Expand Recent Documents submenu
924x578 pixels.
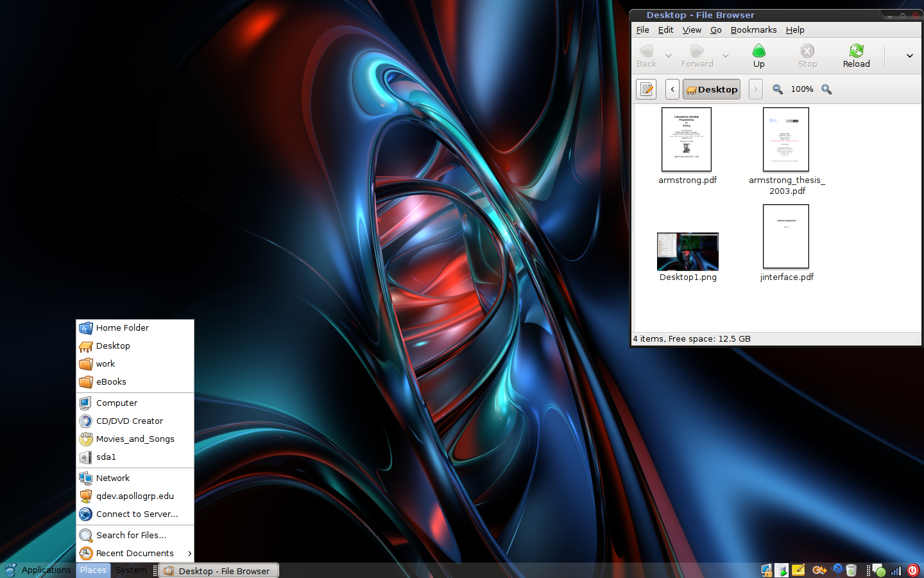135,553
